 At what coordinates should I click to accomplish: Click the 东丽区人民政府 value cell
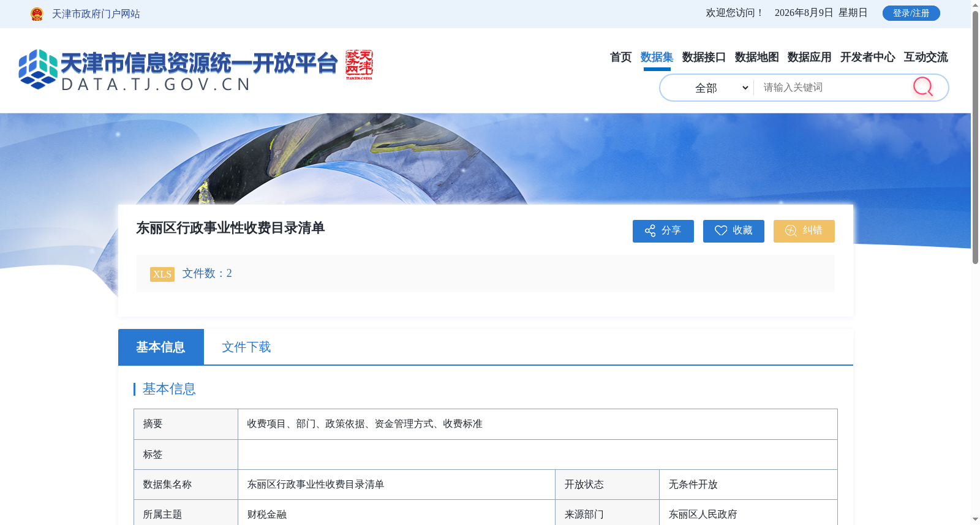click(x=748, y=513)
